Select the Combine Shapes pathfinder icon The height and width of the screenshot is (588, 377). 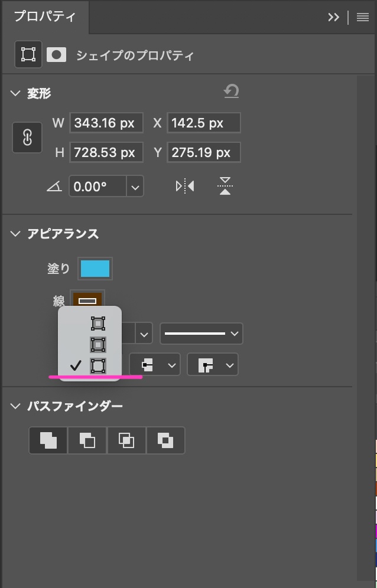47,440
